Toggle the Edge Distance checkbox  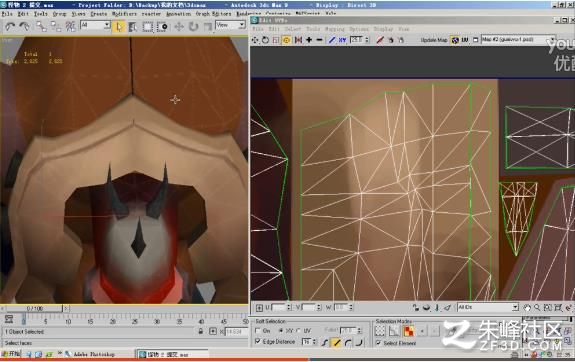click(258, 341)
